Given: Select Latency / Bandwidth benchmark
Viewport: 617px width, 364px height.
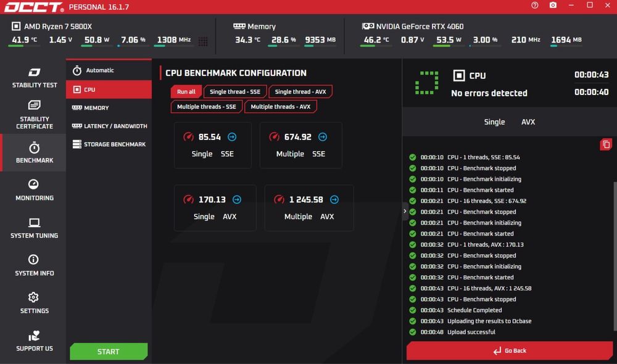Looking at the screenshot, I should [109, 126].
